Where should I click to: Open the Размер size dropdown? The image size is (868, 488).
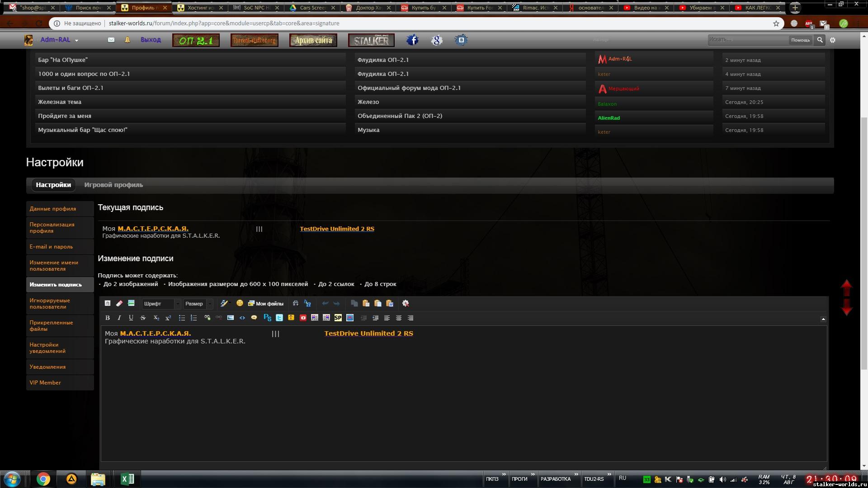pyautogui.click(x=198, y=304)
